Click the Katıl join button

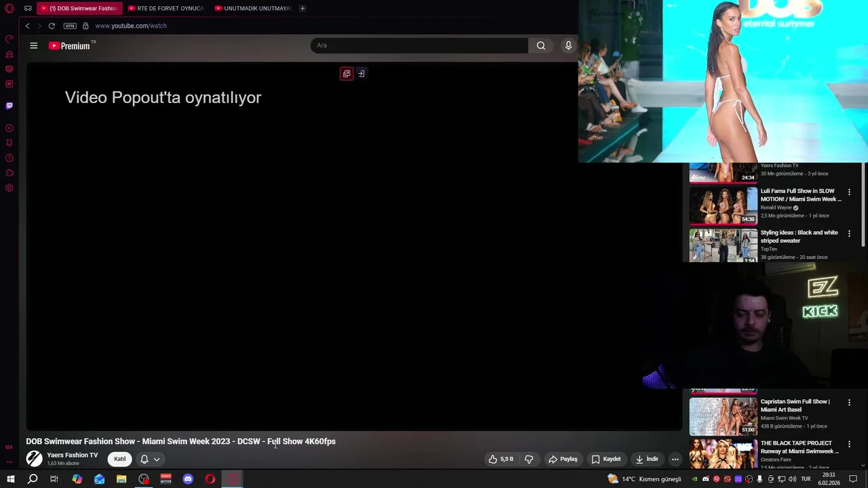[119, 459]
